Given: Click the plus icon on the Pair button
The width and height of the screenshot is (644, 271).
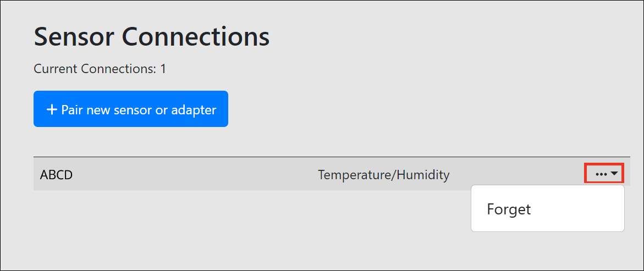Looking at the screenshot, I should (52, 109).
